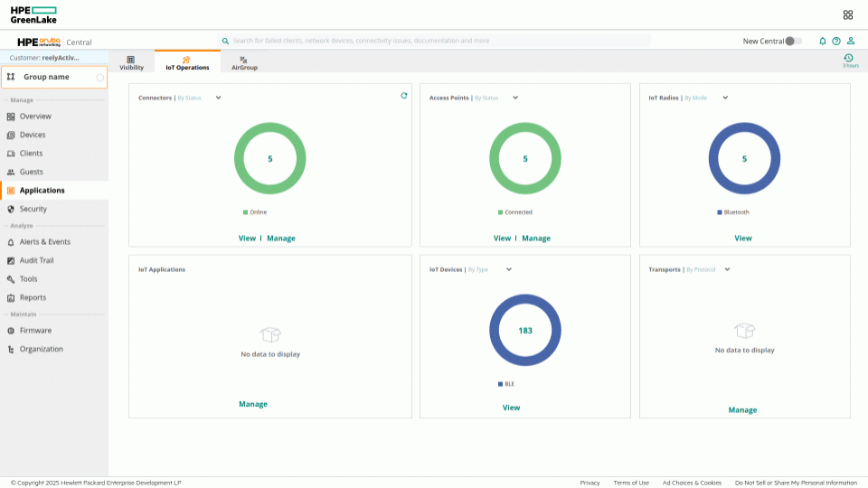Click View link in IoT Devices card
The width and height of the screenshot is (868, 488).
click(511, 408)
